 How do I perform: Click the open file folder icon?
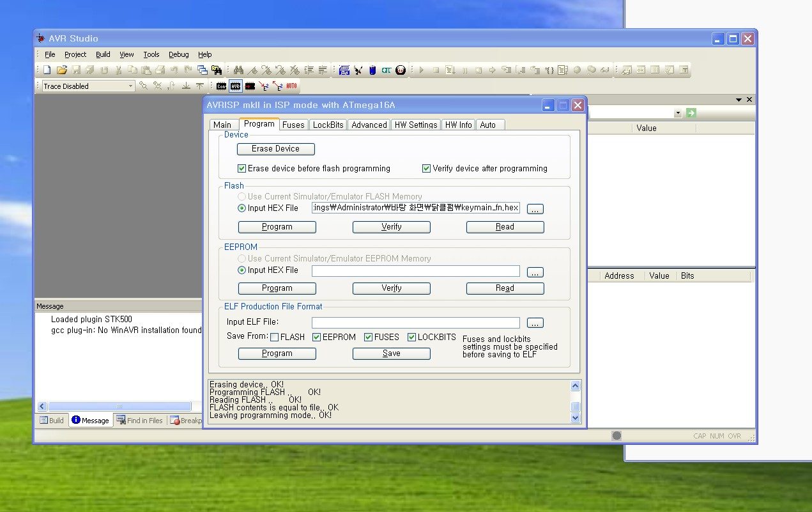pyautogui.click(x=62, y=70)
